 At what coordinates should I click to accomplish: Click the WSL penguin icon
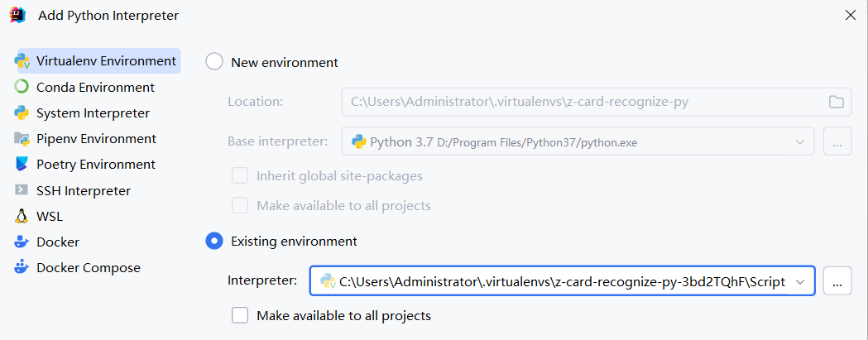[22, 216]
